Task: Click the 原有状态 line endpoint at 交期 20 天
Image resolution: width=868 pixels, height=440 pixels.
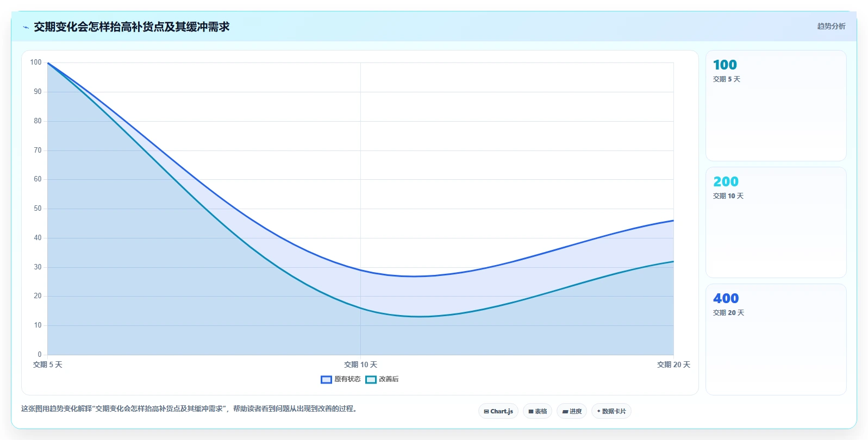Action: (673, 221)
